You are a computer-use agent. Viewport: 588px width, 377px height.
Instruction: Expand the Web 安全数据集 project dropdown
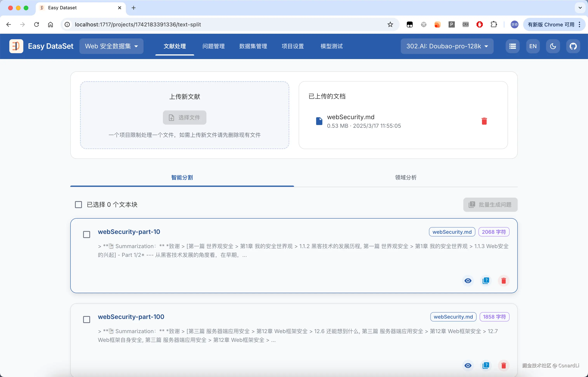click(x=111, y=46)
